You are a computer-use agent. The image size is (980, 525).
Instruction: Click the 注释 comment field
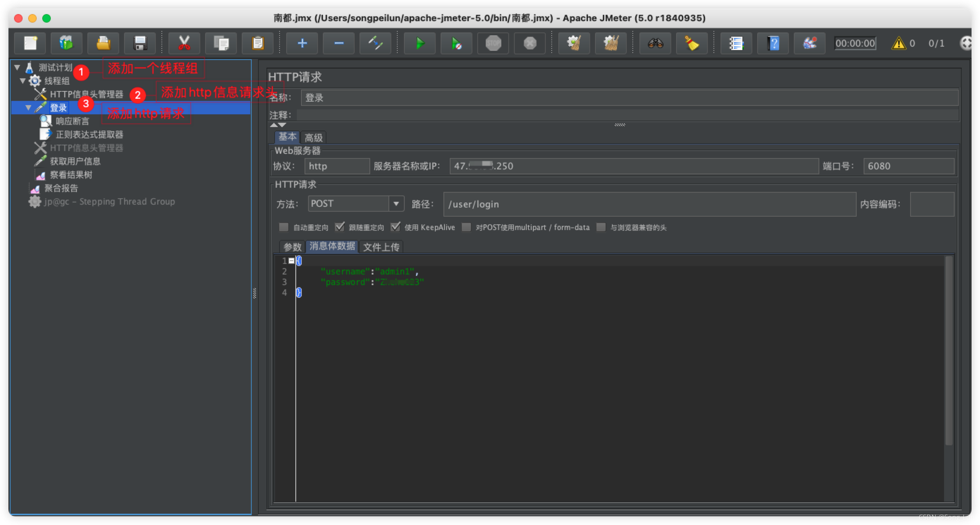(627, 115)
